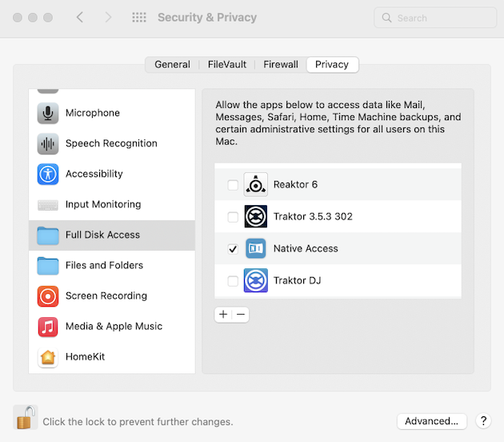Click the Media & Apple Music icon
The image size is (504, 442).
click(48, 327)
